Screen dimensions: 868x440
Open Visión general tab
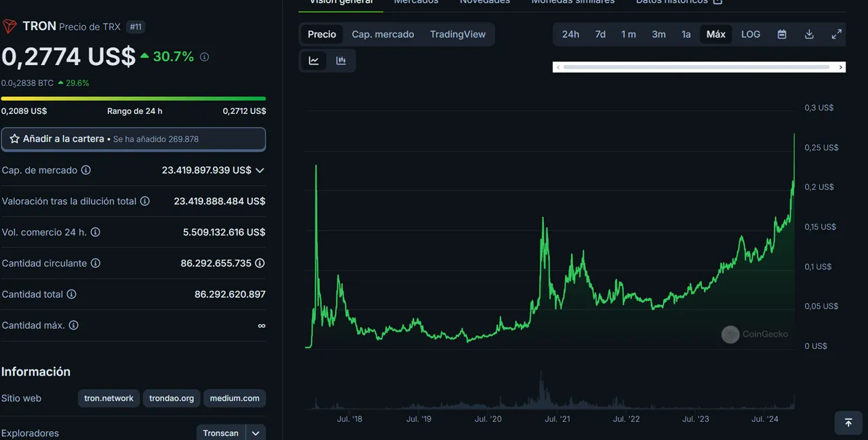(x=341, y=2)
